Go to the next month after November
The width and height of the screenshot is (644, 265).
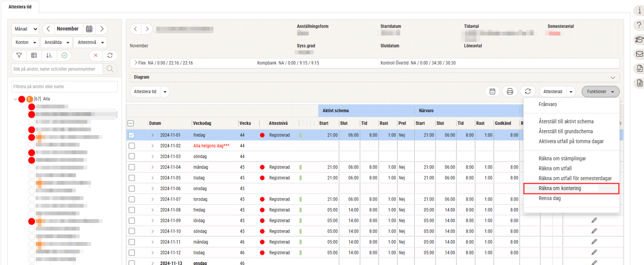click(102, 29)
